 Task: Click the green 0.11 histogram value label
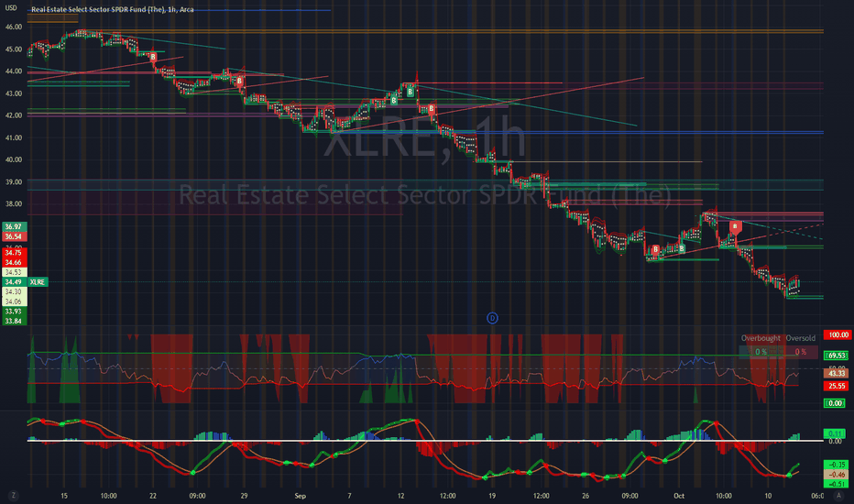pos(836,433)
